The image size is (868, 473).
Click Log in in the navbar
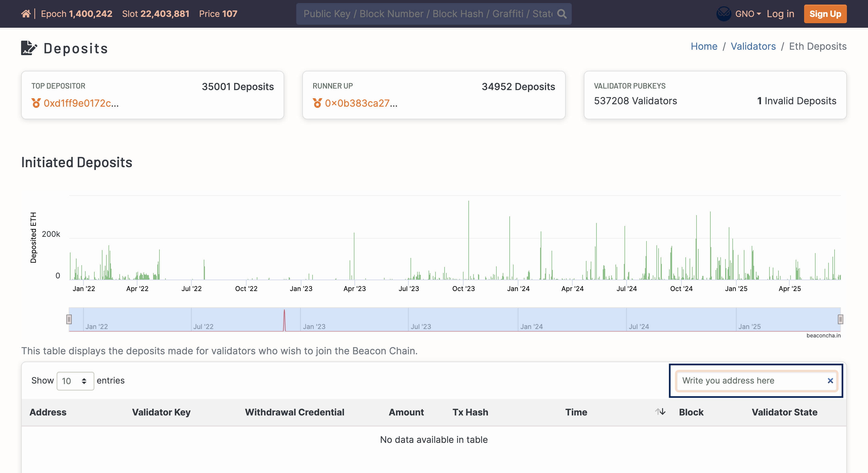(780, 14)
